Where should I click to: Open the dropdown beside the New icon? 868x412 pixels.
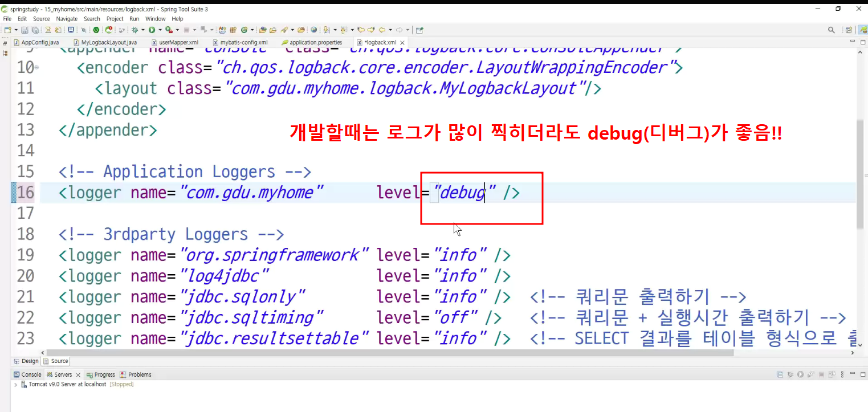click(15, 30)
